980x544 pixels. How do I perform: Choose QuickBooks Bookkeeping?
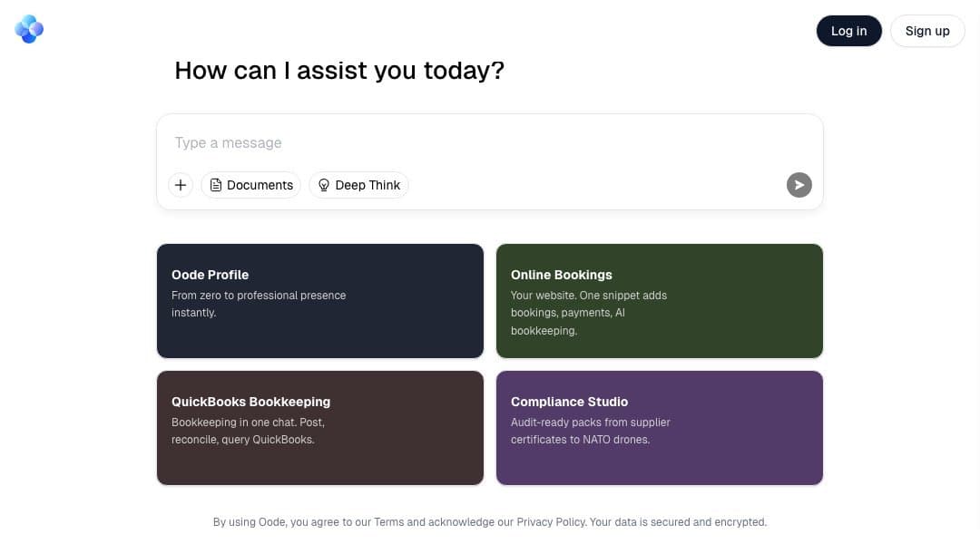[319, 427]
